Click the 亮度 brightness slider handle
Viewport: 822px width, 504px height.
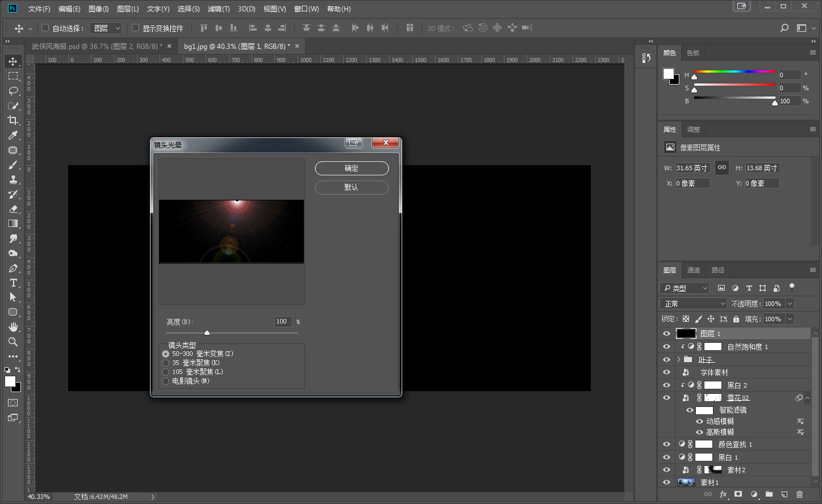click(207, 333)
